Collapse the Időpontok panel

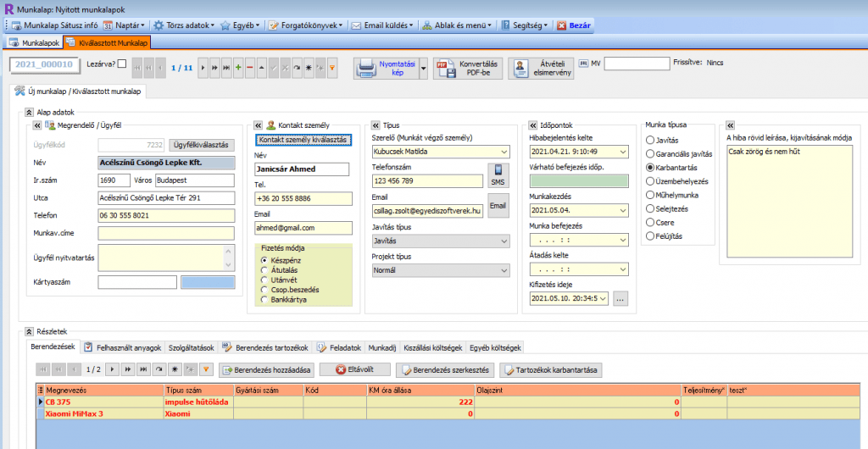(532, 125)
